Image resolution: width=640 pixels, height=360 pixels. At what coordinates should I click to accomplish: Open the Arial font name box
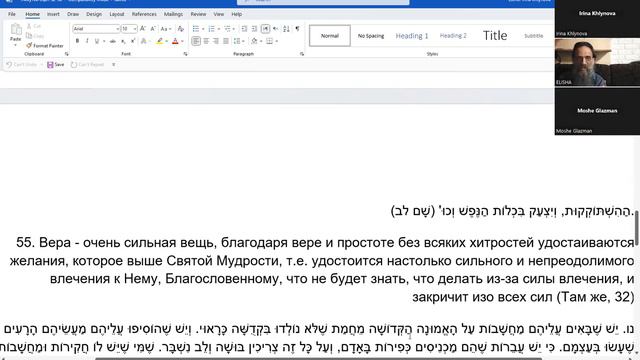pos(96,29)
